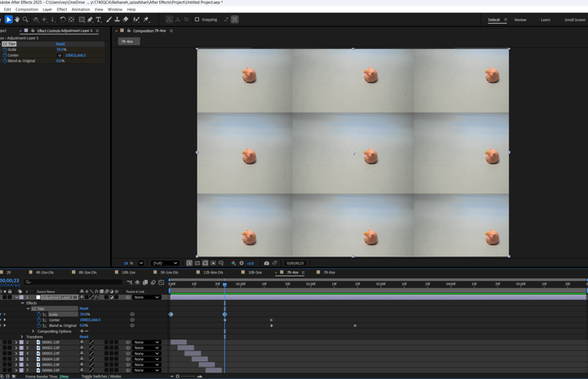Image resolution: width=588 pixels, height=379 pixels.
Task: Select the Rotation tool
Action: (x=63, y=19)
